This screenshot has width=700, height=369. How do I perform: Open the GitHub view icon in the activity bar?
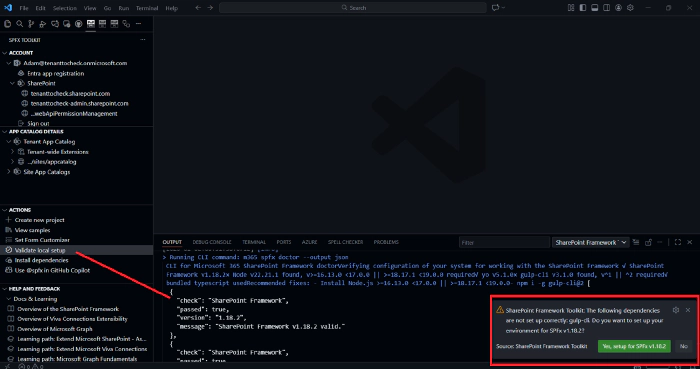(x=79, y=24)
